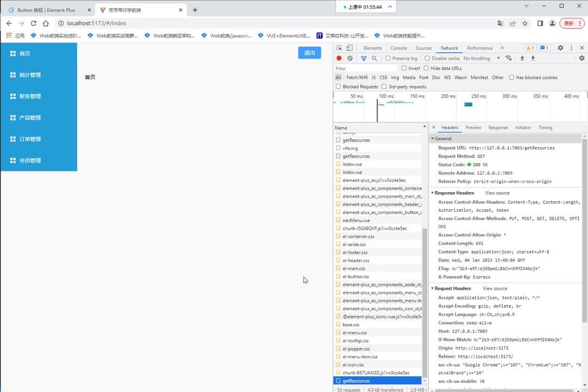This screenshot has width=588, height=392.
Task: Enable Disable cache checkbox
Action: [427, 58]
